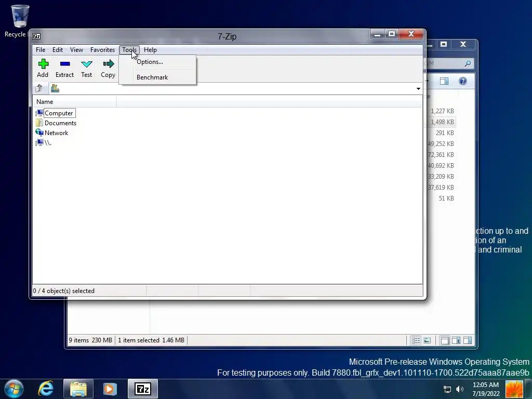This screenshot has width=532, height=399.
Task: Choose Options... from the Tools menu
Action: coord(157,62)
